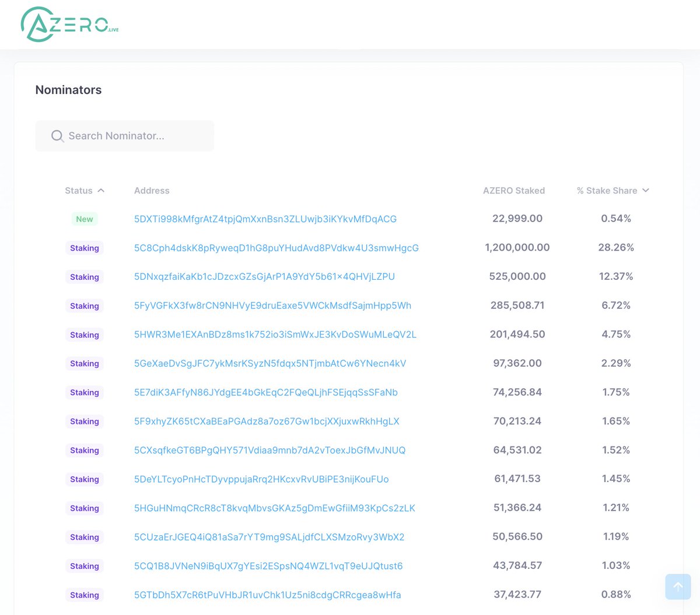
Task: Click the 525,000.00 staked amount
Action: coord(517,276)
